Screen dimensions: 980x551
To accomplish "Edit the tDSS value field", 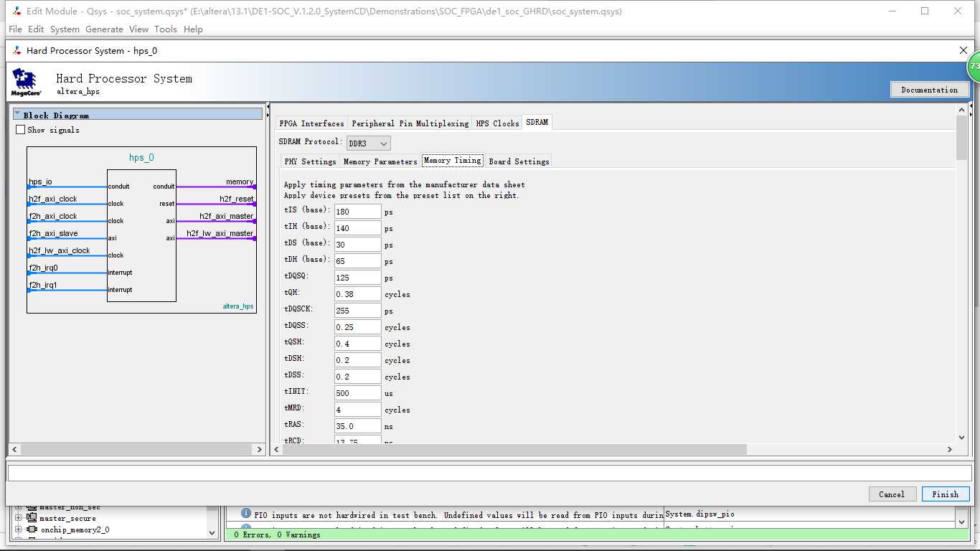I will [x=357, y=377].
